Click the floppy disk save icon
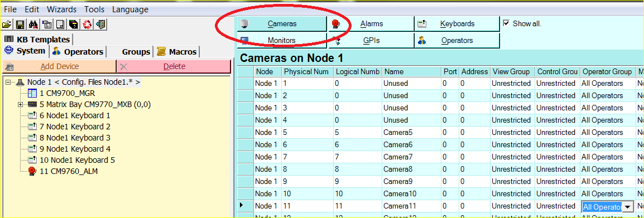The image size is (644, 218). click(20, 25)
